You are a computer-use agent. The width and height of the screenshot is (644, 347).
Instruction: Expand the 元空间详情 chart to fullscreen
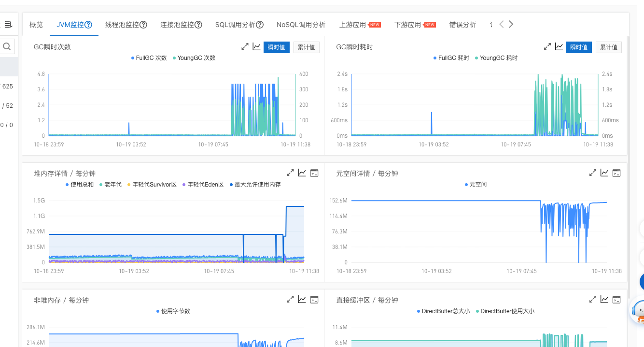[593, 173]
